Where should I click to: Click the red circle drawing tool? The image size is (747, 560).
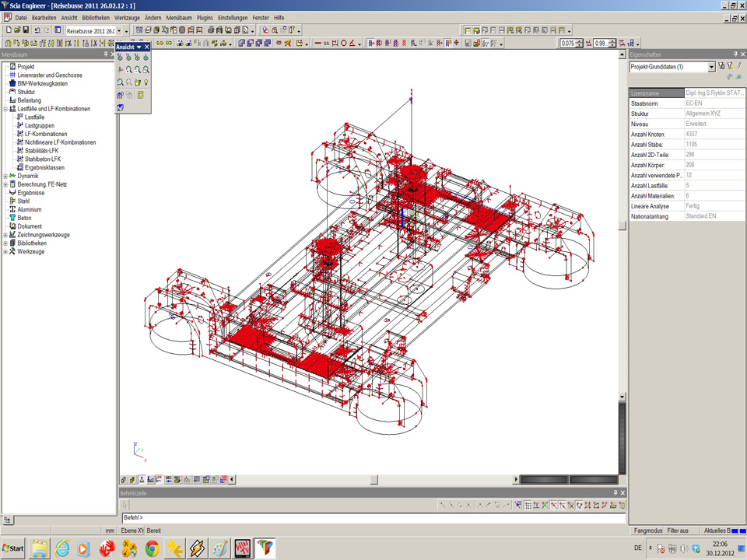(x=343, y=44)
